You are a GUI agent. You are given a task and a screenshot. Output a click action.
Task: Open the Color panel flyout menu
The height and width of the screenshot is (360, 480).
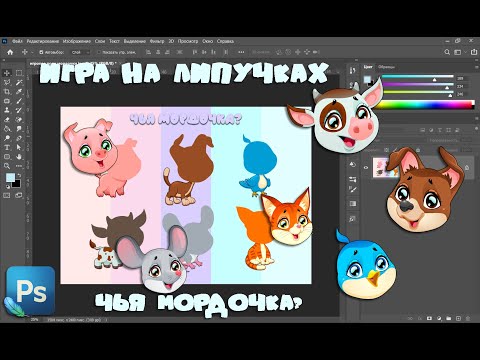pyautogui.click(x=477, y=67)
